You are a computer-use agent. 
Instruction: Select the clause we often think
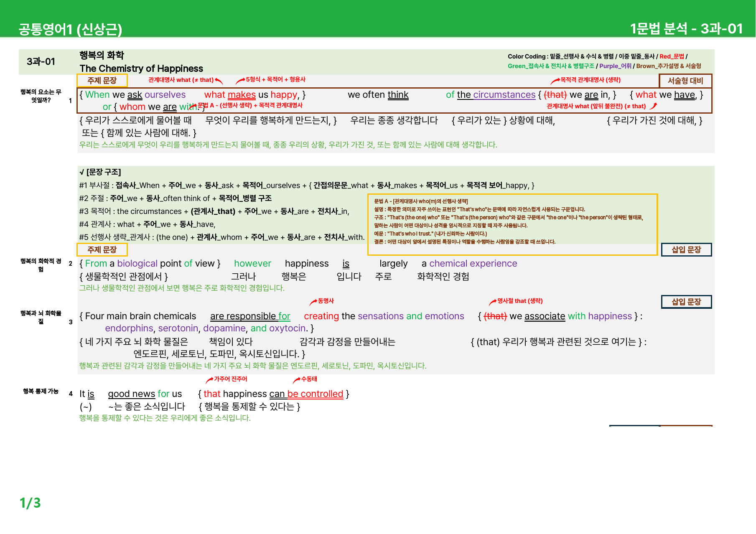[x=378, y=95]
